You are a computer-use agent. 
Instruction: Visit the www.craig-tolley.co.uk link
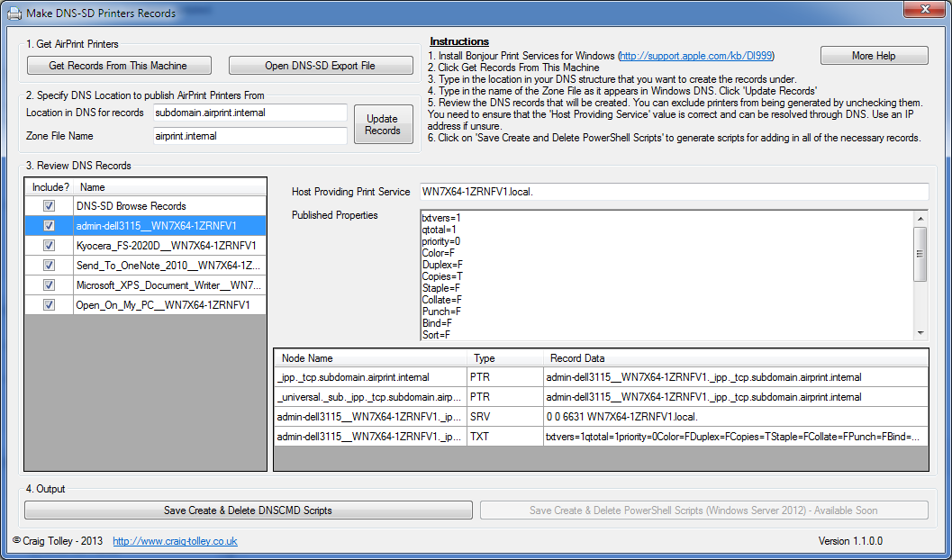click(175, 541)
